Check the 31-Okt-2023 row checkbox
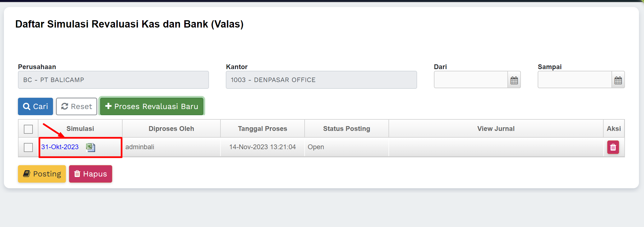This screenshot has width=644, height=227. tap(28, 147)
